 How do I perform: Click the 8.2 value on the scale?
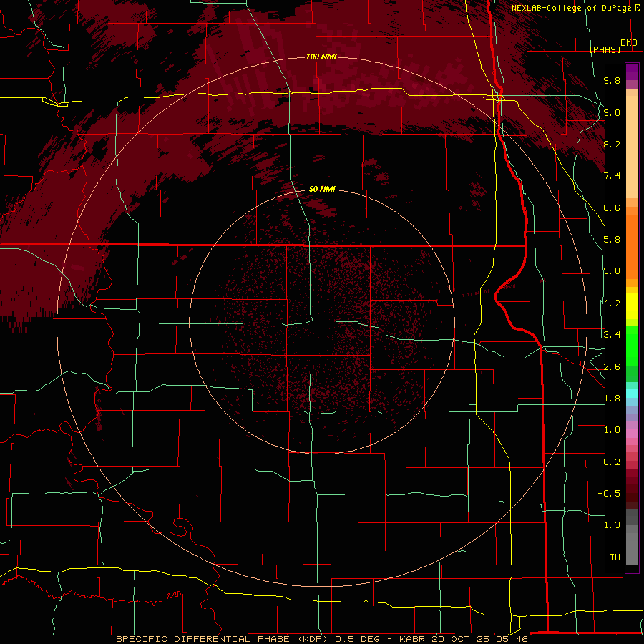pos(612,144)
